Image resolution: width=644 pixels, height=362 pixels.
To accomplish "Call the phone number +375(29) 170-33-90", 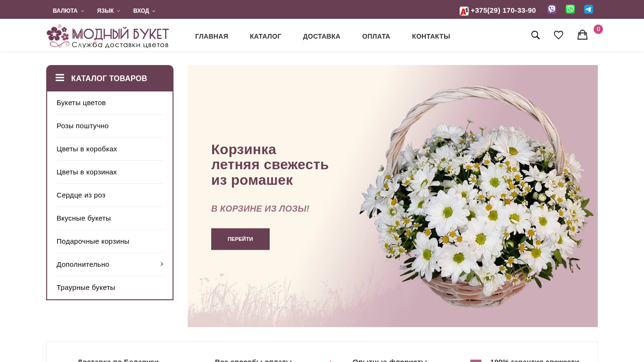I will pos(503,10).
